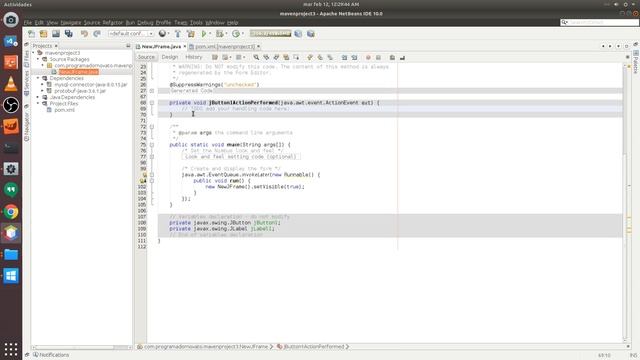The width and height of the screenshot is (640, 360).
Task: Switch to Design view
Action: coord(170,58)
